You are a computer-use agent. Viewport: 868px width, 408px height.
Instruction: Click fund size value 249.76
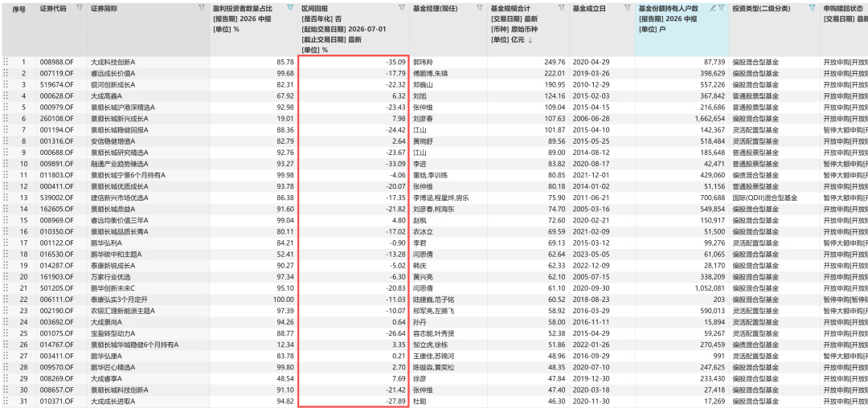coord(555,62)
